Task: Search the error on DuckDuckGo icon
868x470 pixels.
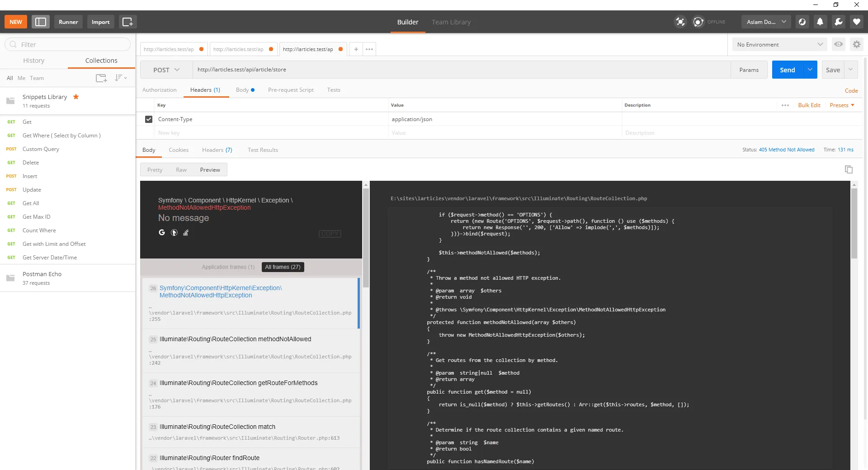Action: pyautogui.click(x=174, y=233)
